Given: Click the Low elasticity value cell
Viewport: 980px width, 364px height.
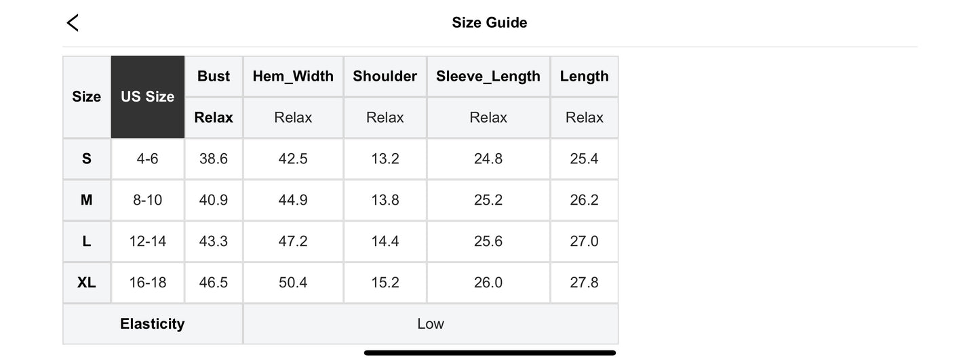Looking at the screenshot, I should coord(431,324).
